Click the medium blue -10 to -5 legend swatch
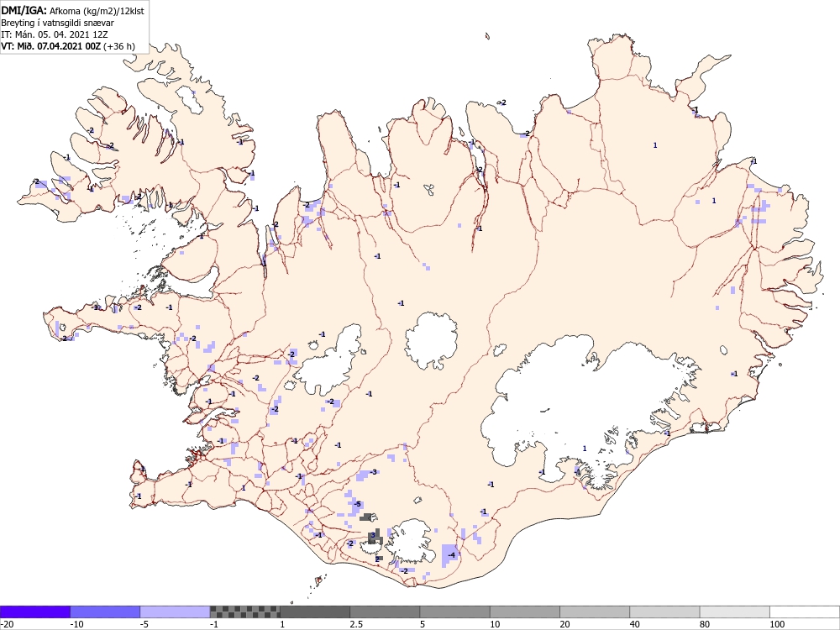 [x=105, y=612]
